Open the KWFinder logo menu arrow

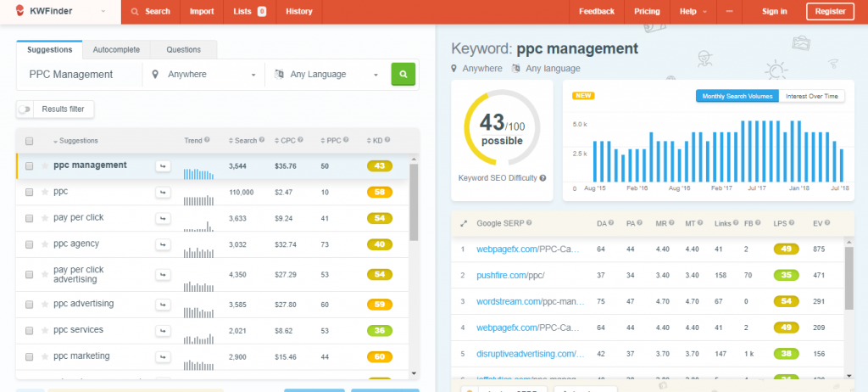103,11
